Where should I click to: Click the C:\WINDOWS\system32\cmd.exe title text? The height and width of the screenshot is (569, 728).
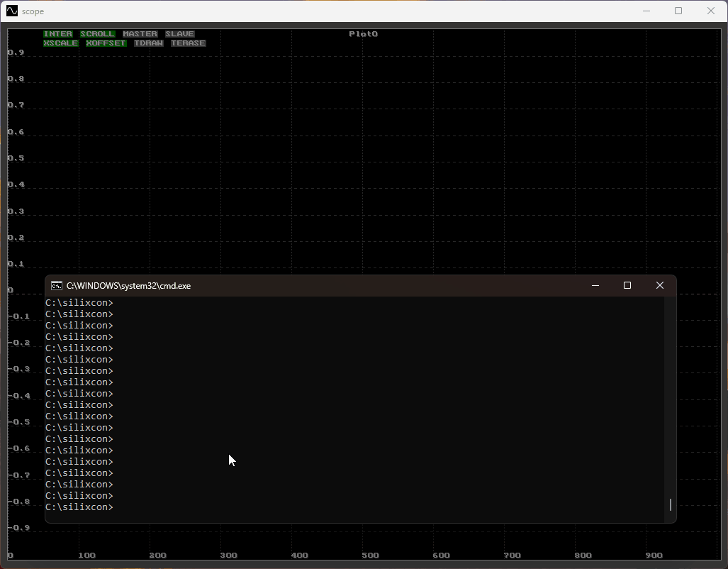point(128,286)
